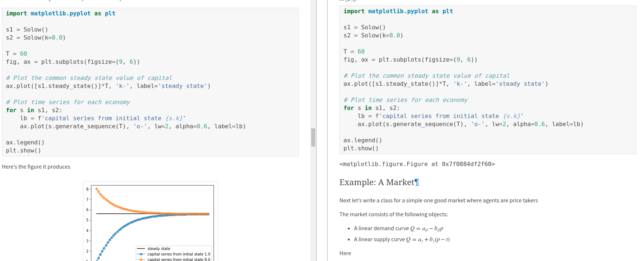Click the "Here's the figure it produces" caption
Screen dimensions: 644x261
(36, 167)
